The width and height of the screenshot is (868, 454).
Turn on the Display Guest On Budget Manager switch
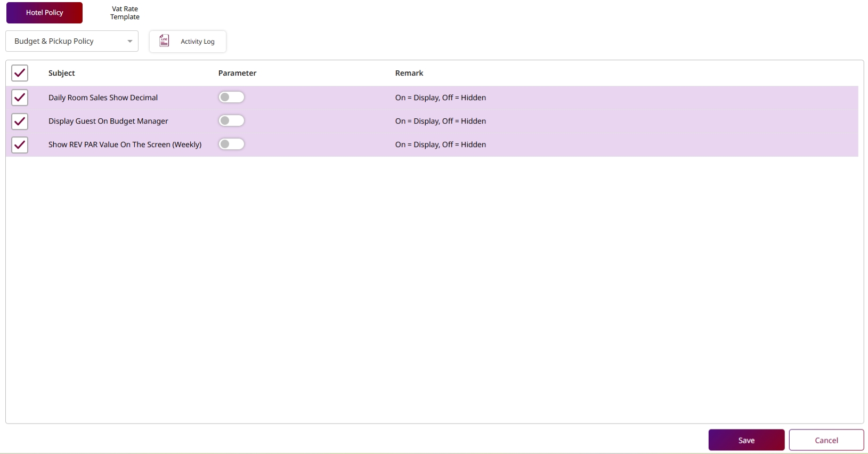(231, 120)
